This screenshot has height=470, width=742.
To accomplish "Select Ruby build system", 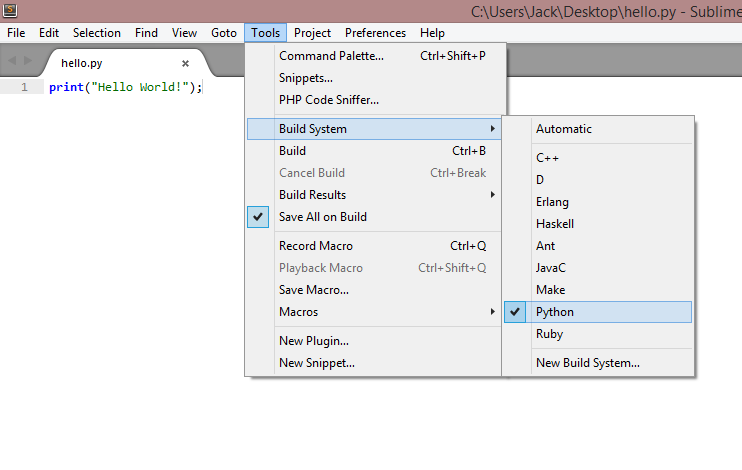I will [x=598, y=334].
